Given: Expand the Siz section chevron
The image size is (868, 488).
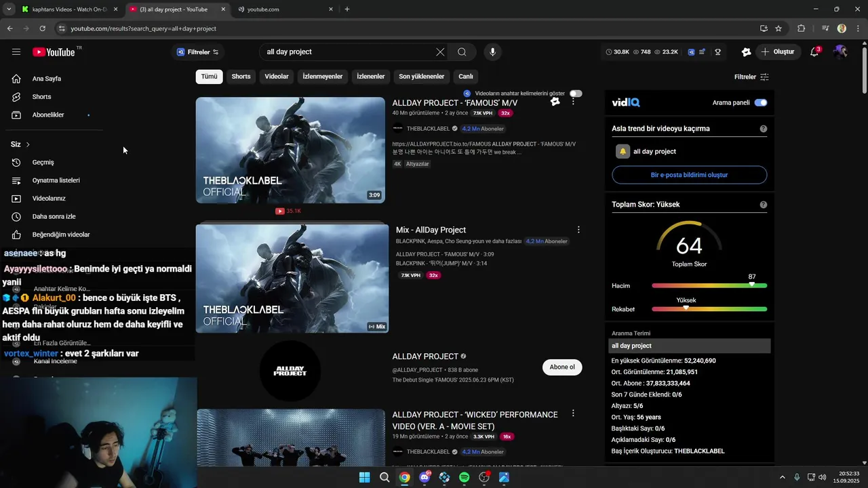Looking at the screenshot, I should [x=28, y=144].
